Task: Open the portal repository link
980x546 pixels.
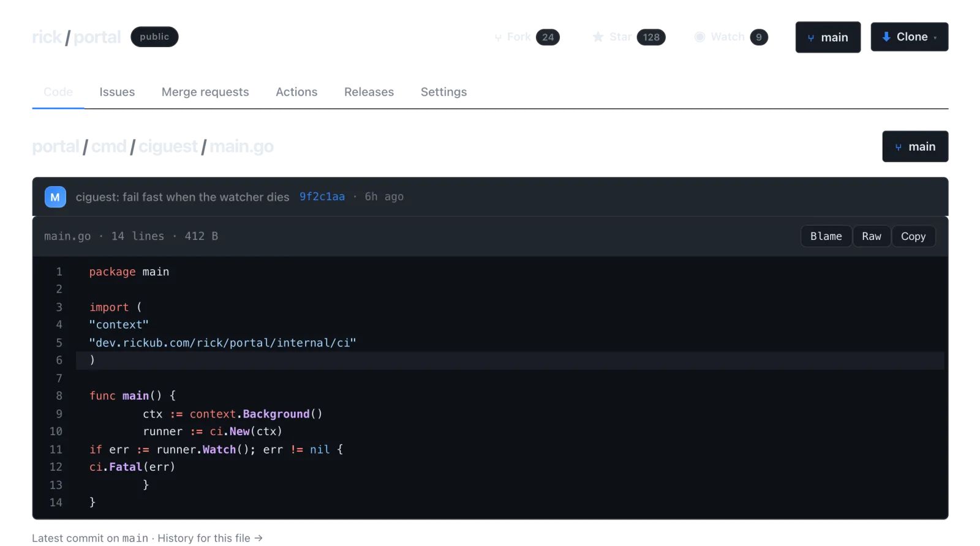Action: point(97,37)
